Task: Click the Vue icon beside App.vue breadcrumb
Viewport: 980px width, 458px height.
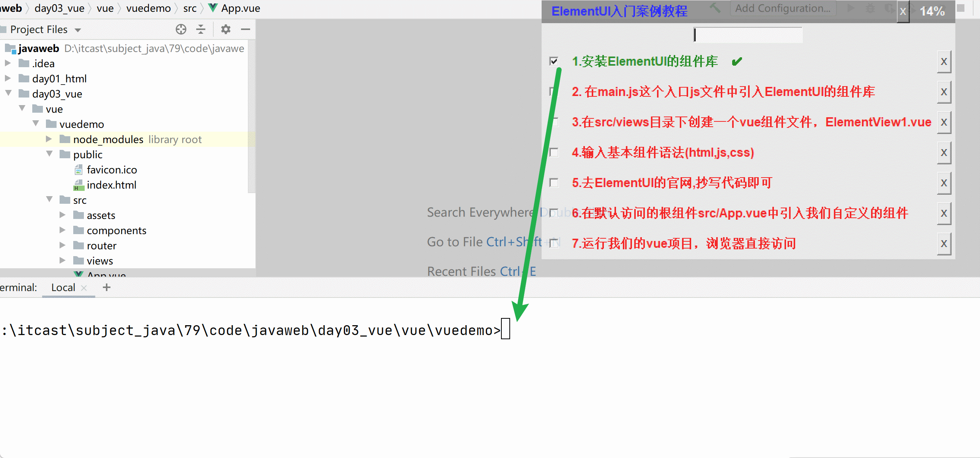Action: click(213, 8)
